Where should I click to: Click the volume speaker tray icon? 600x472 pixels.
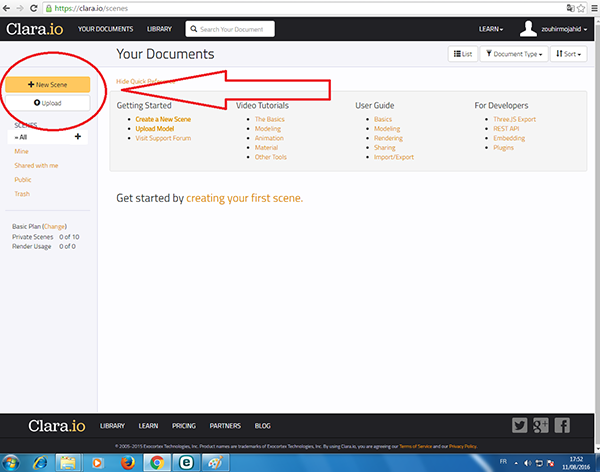coord(528,463)
